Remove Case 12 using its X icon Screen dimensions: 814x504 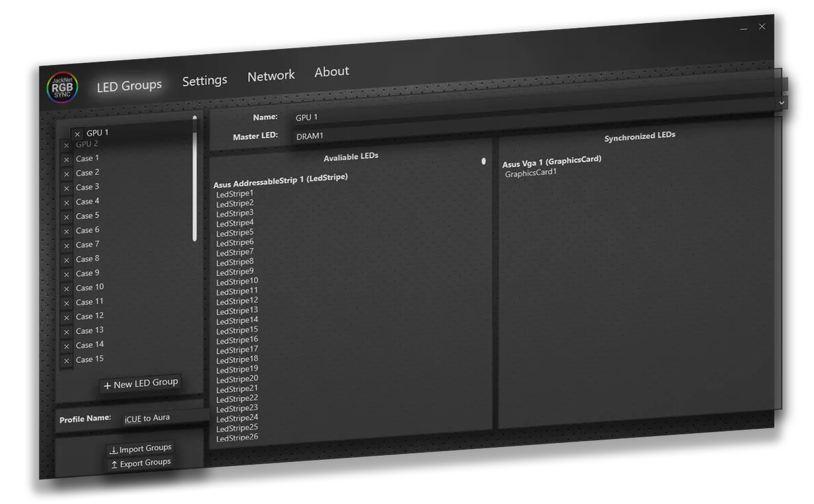tap(66, 316)
